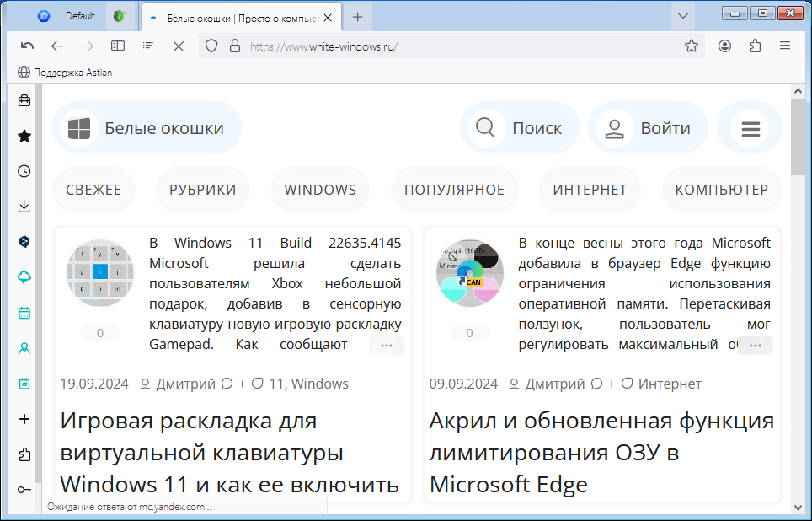Image resolution: width=812 pixels, height=521 pixels.
Task: Click the Белые окошки site logo
Action: tap(147, 128)
